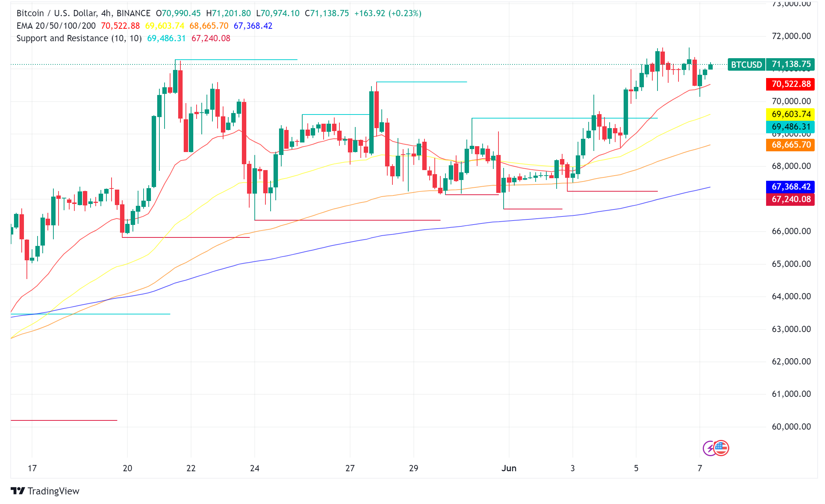
Task: Click the date label 27 on time axis
Action: (x=350, y=468)
